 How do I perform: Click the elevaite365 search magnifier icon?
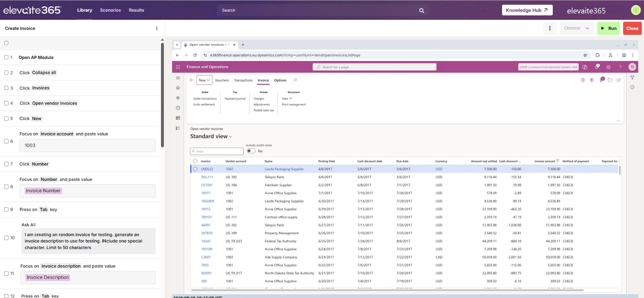click(422, 10)
